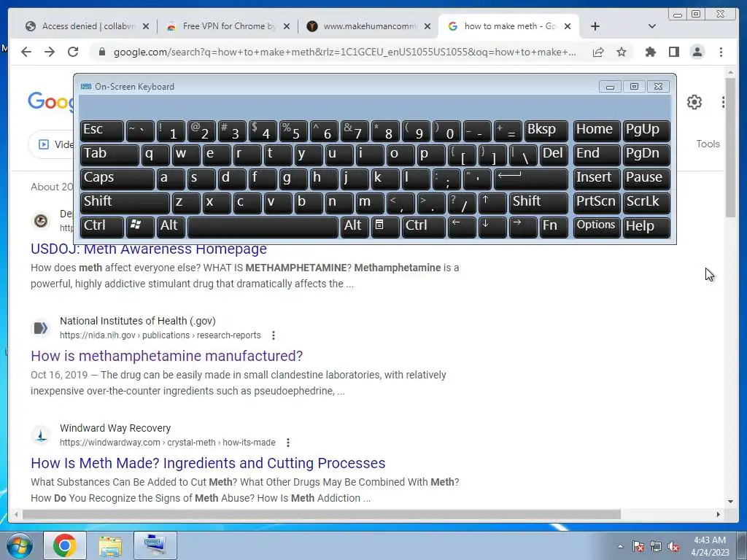Open Windward Way result three-dot menu
Image resolution: width=747 pixels, height=560 pixels.
coord(287,443)
